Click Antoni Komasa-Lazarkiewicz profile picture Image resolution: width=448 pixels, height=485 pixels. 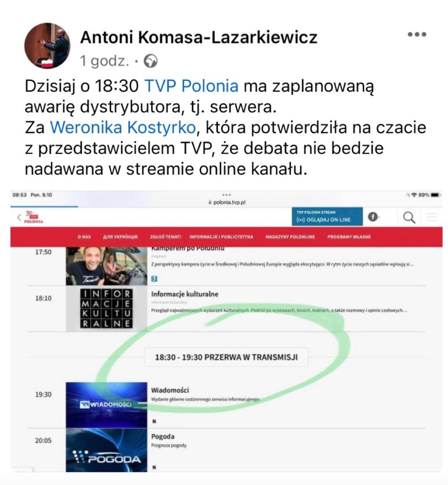(x=47, y=45)
